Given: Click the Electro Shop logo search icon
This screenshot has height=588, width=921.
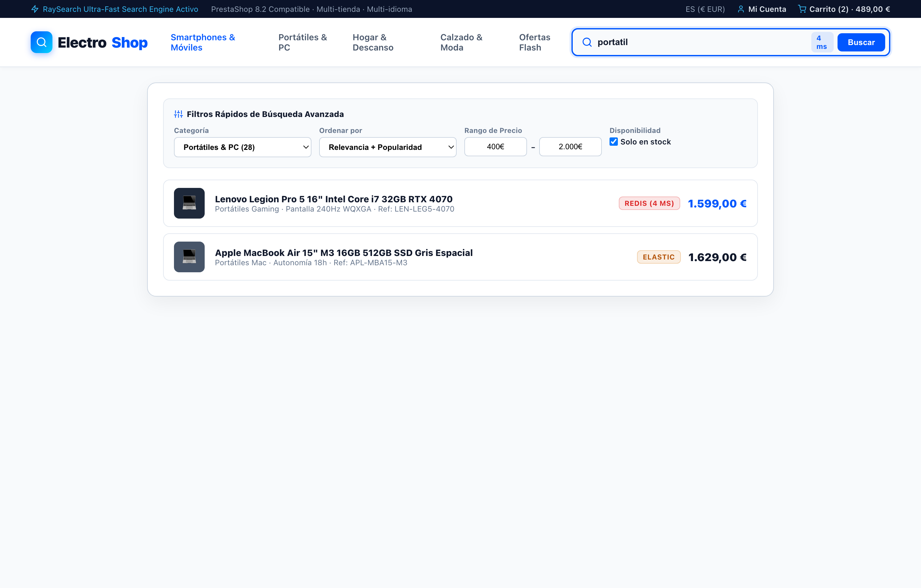Looking at the screenshot, I should pyautogui.click(x=41, y=42).
